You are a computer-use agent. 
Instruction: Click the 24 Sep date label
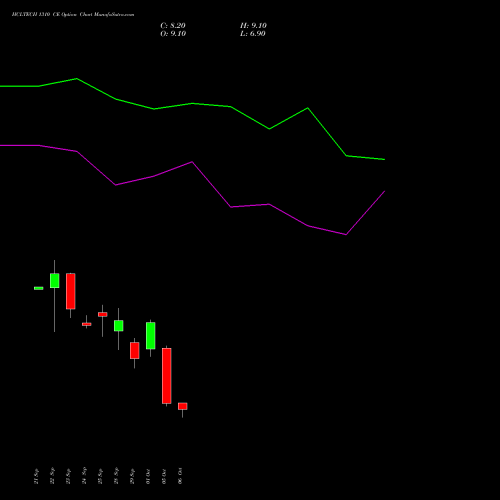(84, 476)
